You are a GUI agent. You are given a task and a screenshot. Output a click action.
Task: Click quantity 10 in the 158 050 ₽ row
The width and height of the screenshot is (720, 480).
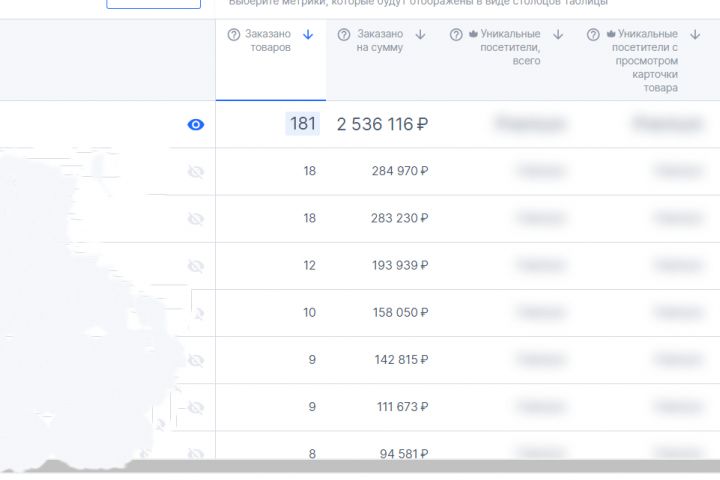click(309, 313)
